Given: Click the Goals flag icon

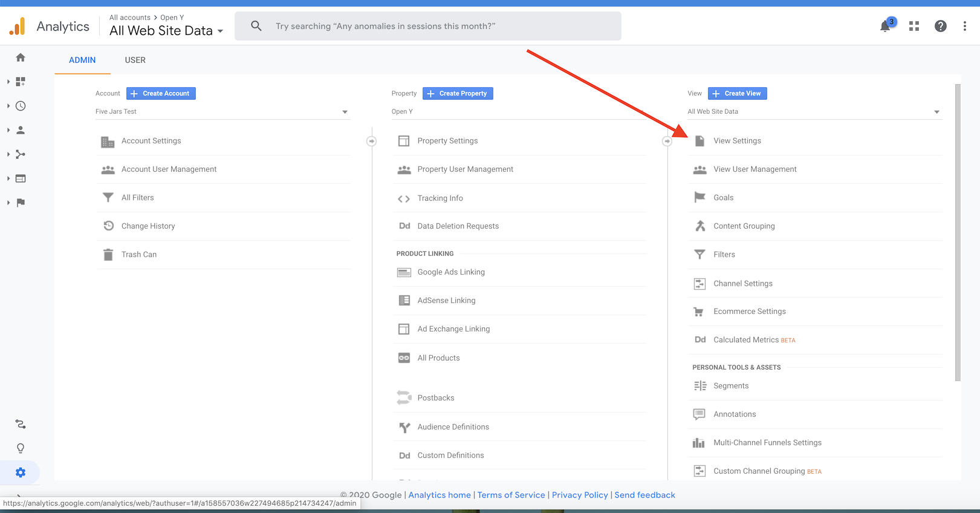Looking at the screenshot, I should point(699,197).
